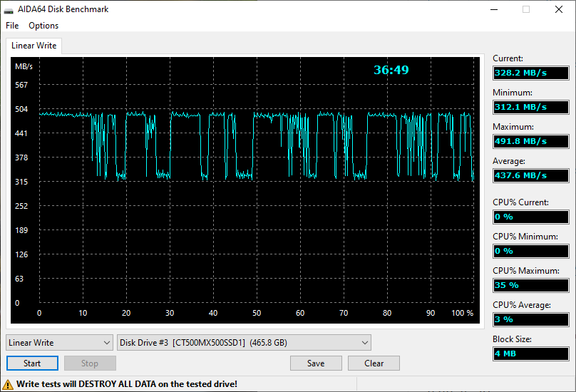Click the CPU% Minimum value field

[x=531, y=251]
